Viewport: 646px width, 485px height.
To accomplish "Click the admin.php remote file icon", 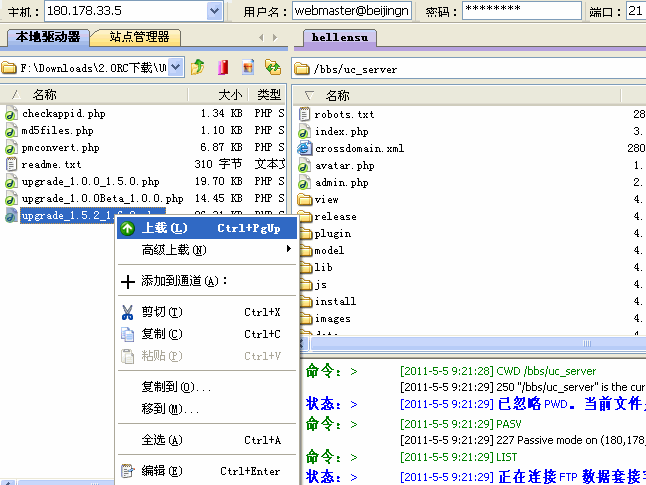I will point(304,183).
